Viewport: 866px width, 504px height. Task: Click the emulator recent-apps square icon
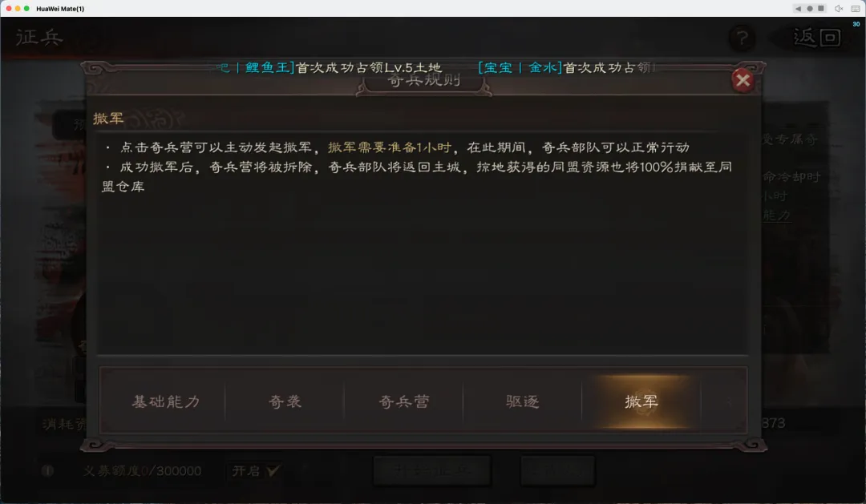pyautogui.click(x=821, y=8)
